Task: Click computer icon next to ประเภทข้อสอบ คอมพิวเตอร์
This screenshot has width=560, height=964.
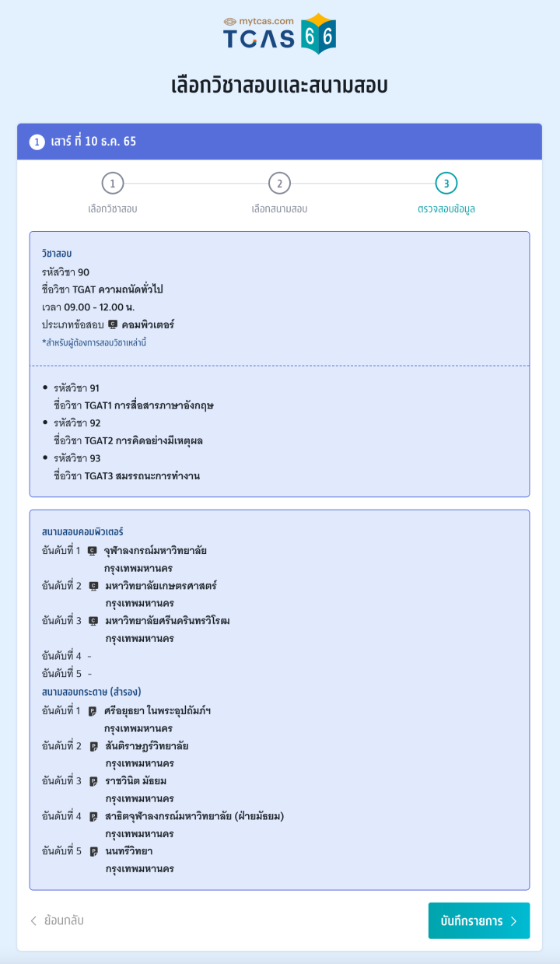Action: click(x=113, y=324)
